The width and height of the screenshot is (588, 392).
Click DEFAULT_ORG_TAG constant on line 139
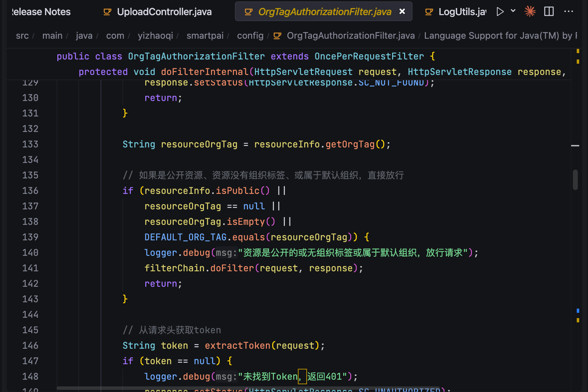point(185,237)
